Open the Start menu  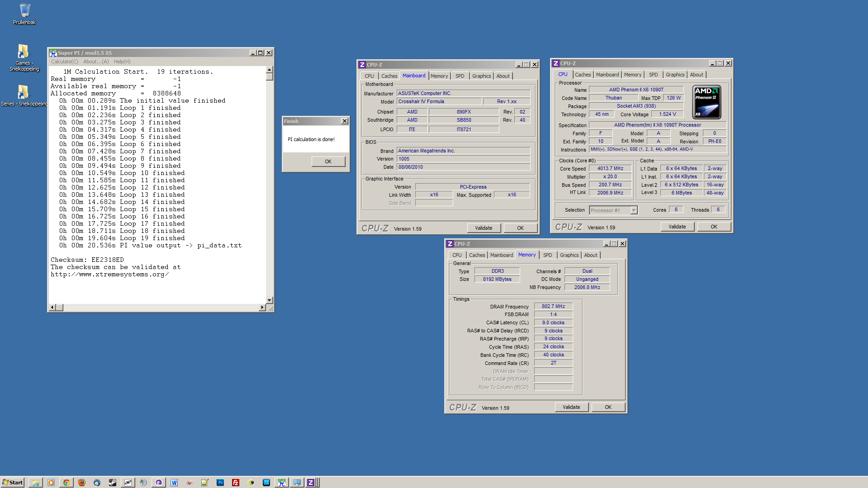coord(13,483)
